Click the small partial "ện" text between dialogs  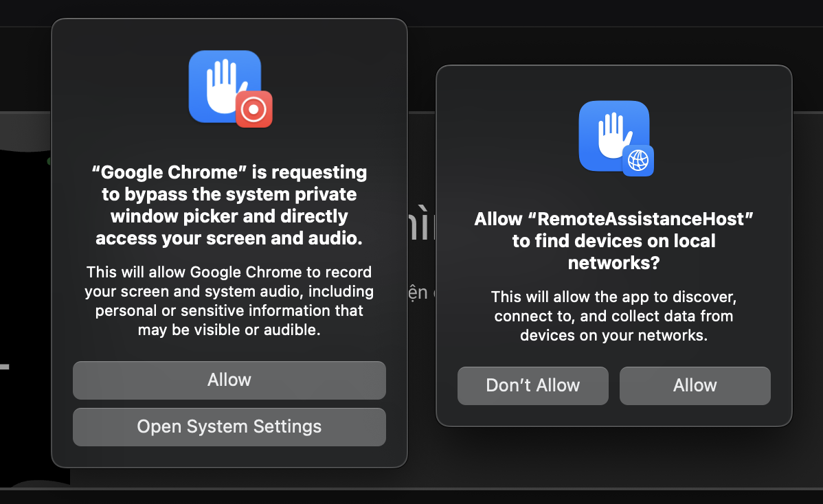[418, 292]
